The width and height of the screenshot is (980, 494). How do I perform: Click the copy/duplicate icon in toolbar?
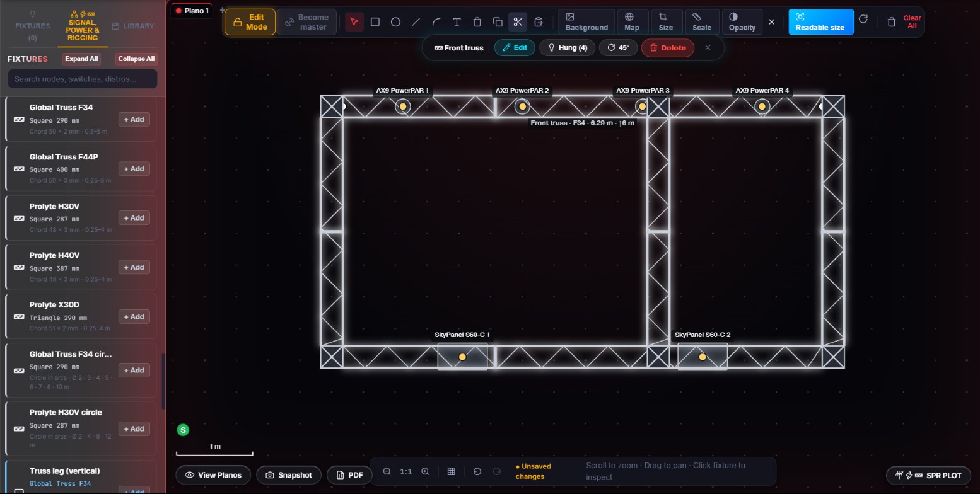[498, 22]
